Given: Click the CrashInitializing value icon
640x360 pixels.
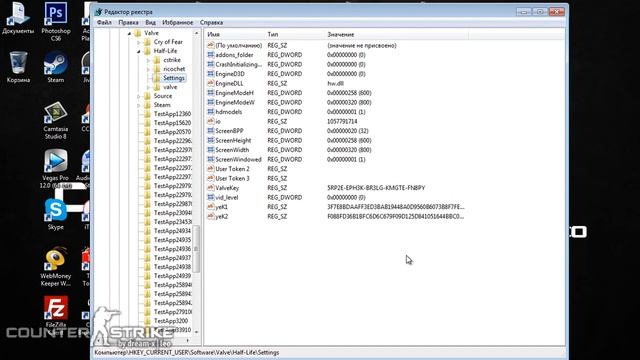Looking at the screenshot, I should tap(211, 64).
